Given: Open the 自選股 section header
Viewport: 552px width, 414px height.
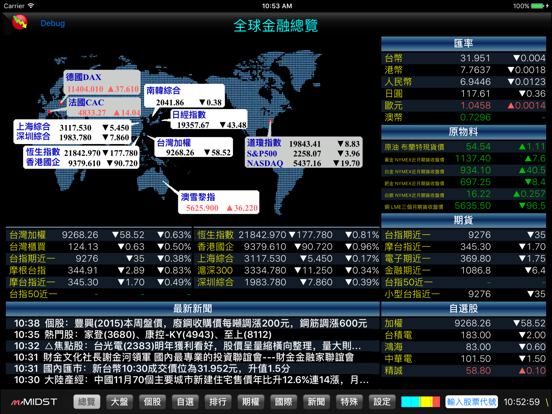Looking at the screenshot, I should click(463, 309).
